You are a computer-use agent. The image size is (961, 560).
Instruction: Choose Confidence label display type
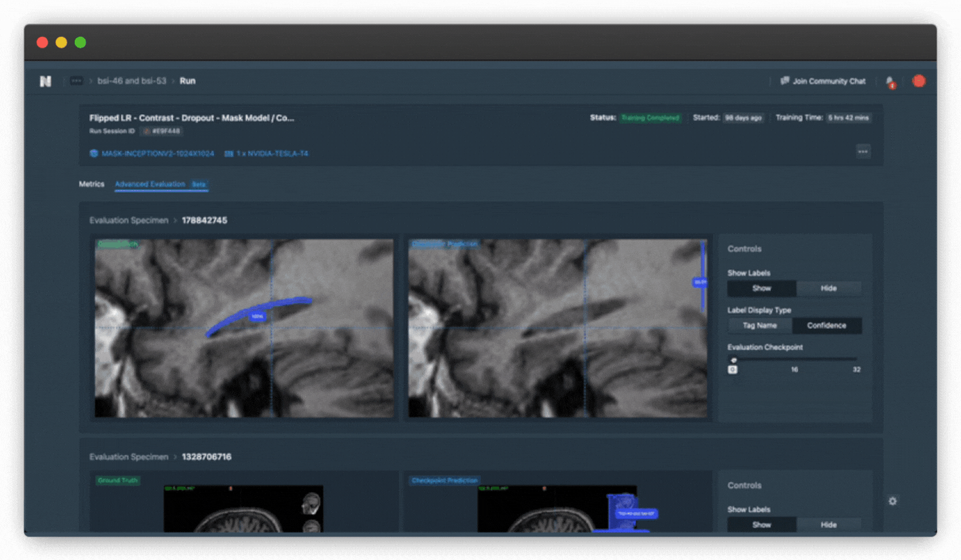(826, 326)
